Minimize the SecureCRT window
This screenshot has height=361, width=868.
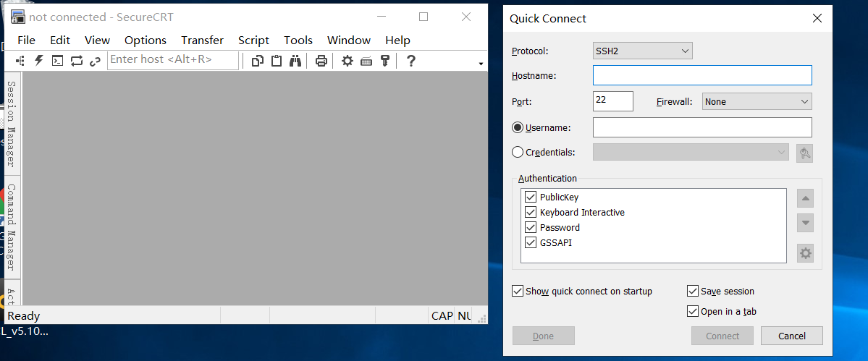[380, 17]
